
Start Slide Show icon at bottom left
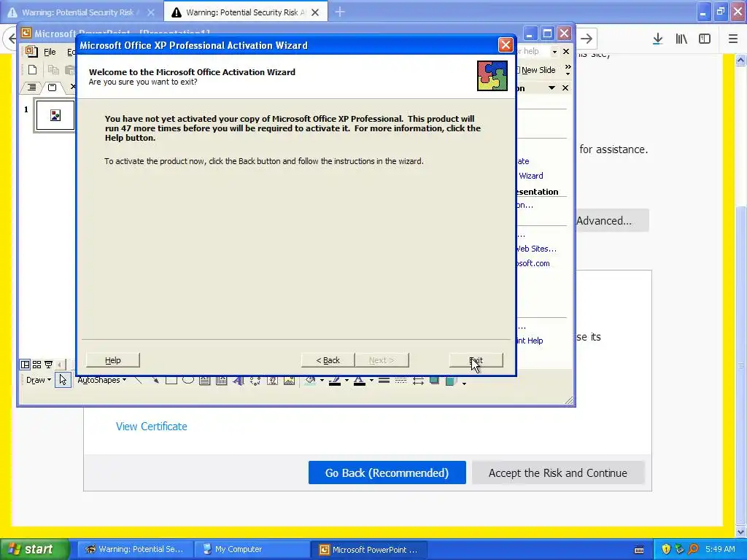click(48, 365)
